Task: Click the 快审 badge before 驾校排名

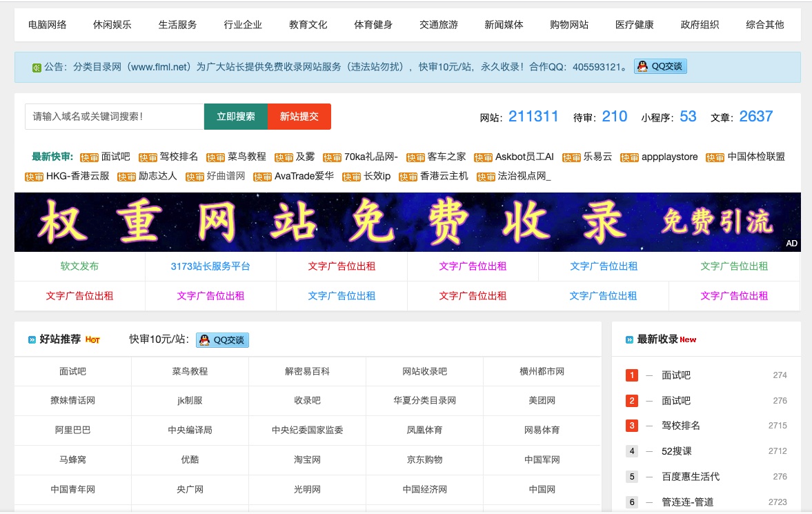Action: point(148,157)
